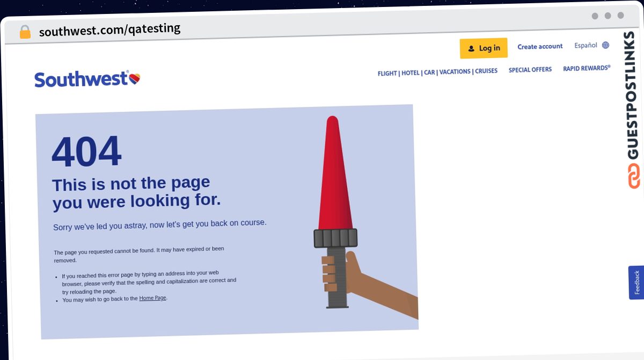Click the Southwest logo
Image resolution: width=644 pixels, height=360 pixels.
pyautogui.click(x=87, y=79)
